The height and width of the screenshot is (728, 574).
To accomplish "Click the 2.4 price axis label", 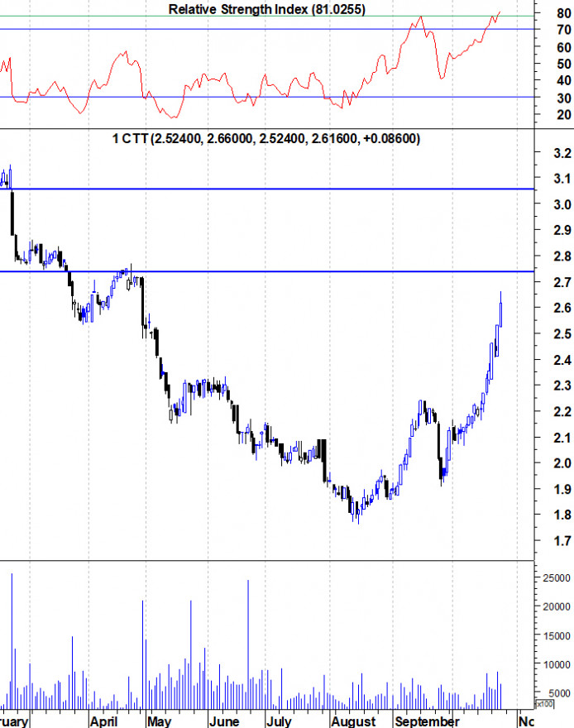I will click(x=562, y=360).
